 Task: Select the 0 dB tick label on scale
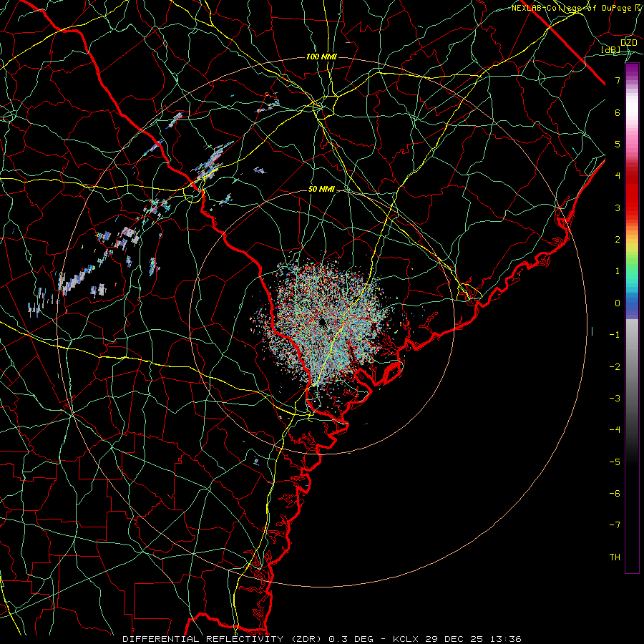(x=618, y=303)
